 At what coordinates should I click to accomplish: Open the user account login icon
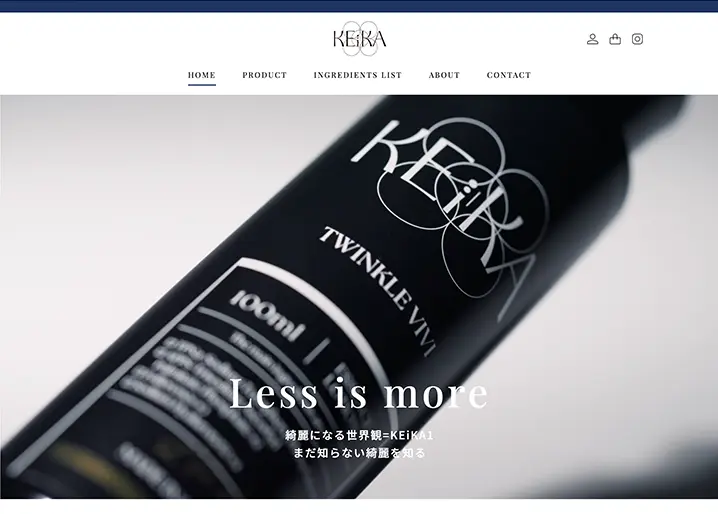592,39
